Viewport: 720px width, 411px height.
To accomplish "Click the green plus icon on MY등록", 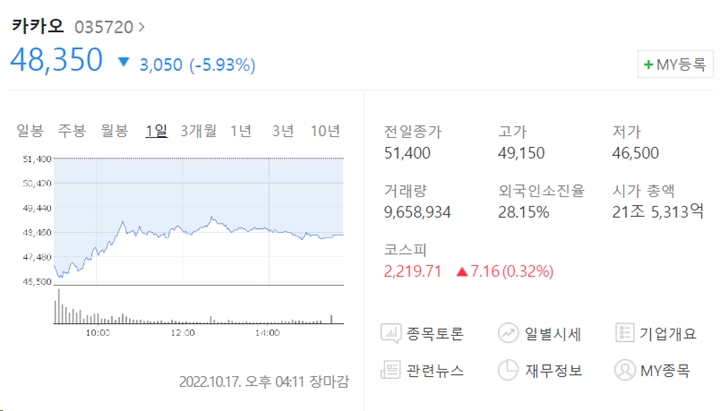I will click(648, 65).
